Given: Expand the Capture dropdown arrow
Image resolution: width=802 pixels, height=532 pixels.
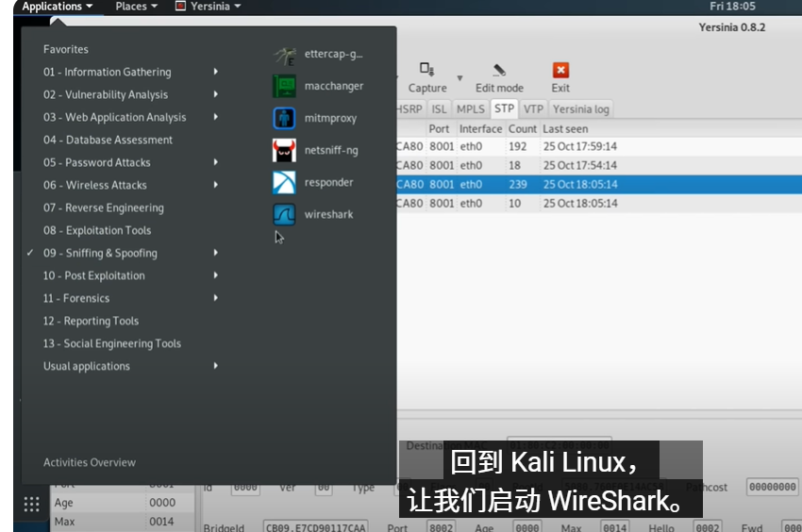Looking at the screenshot, I should tap(459, 78).
